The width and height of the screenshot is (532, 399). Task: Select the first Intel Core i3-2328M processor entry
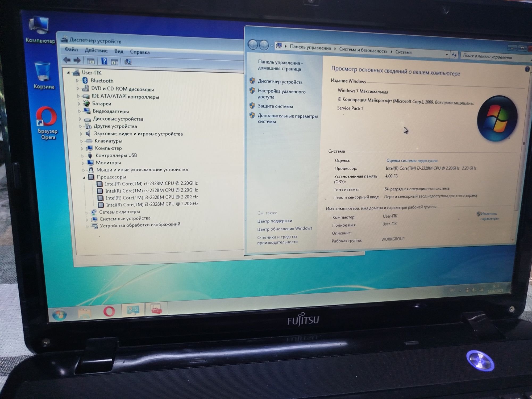[x=151, y=183]
